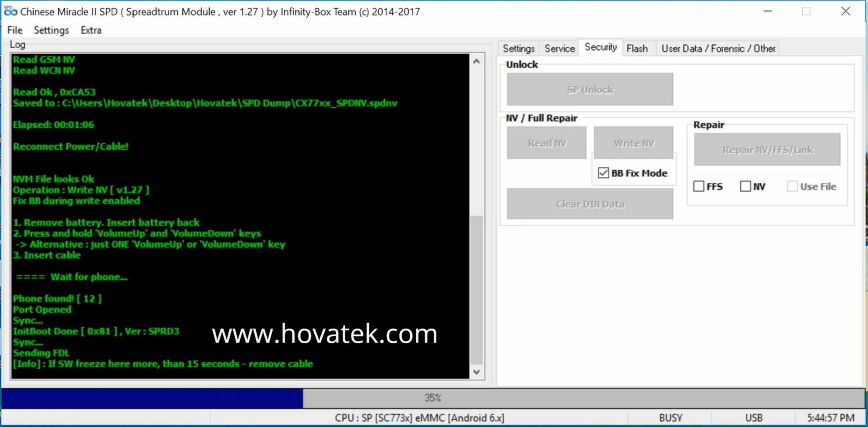
Task: Click the log scrollbar up arrow
Action: tap(477, 62)
